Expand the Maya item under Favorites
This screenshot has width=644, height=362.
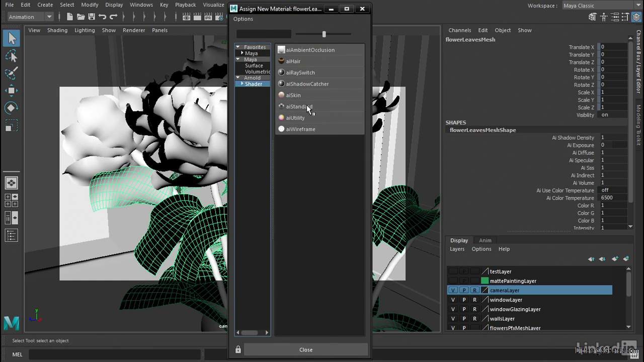point(242,53)
